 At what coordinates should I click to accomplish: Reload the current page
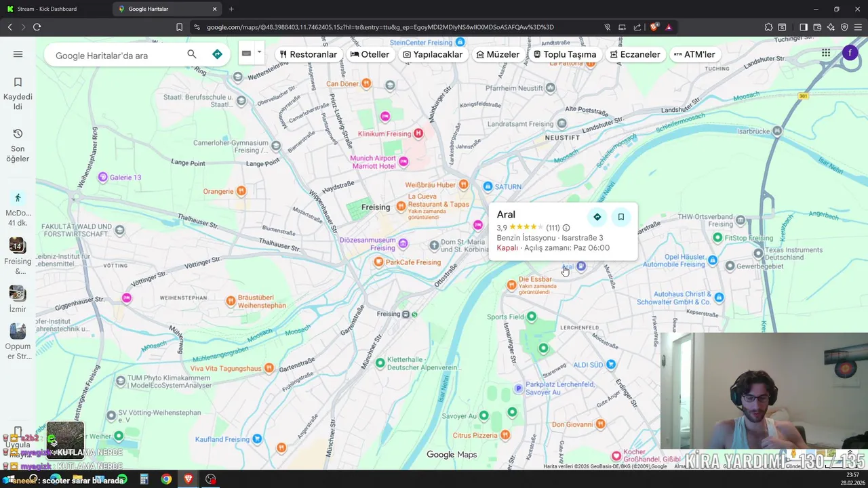click(37, 27)
